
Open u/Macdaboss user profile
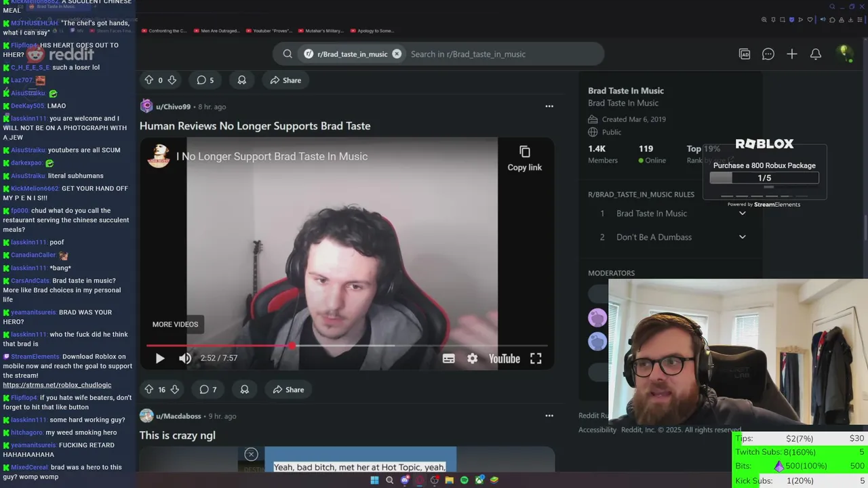178,416
